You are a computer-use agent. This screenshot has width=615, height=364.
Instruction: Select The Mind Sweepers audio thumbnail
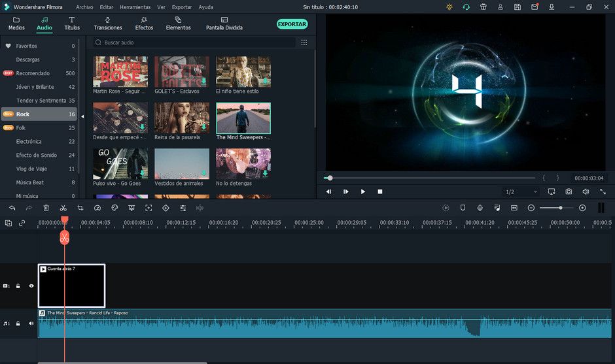pos(243,118)
